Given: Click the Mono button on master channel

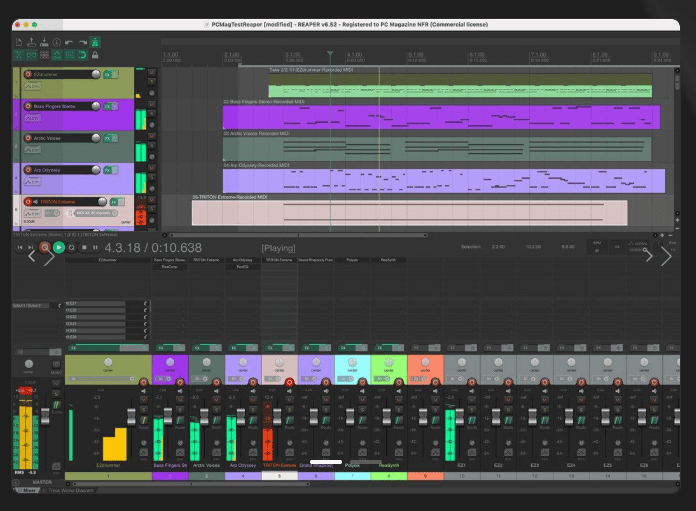Looking at the screenshot, I should 56,366.
